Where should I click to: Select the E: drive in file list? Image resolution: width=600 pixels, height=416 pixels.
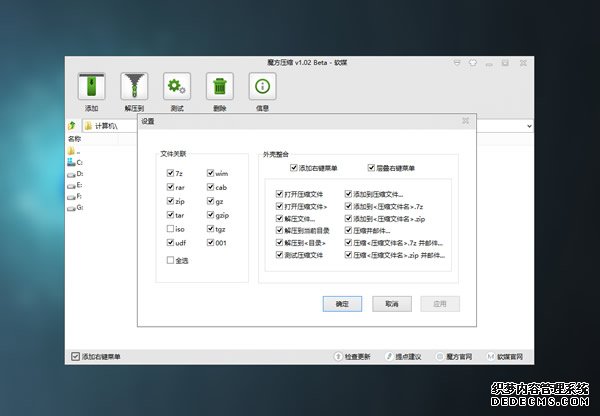75,185
